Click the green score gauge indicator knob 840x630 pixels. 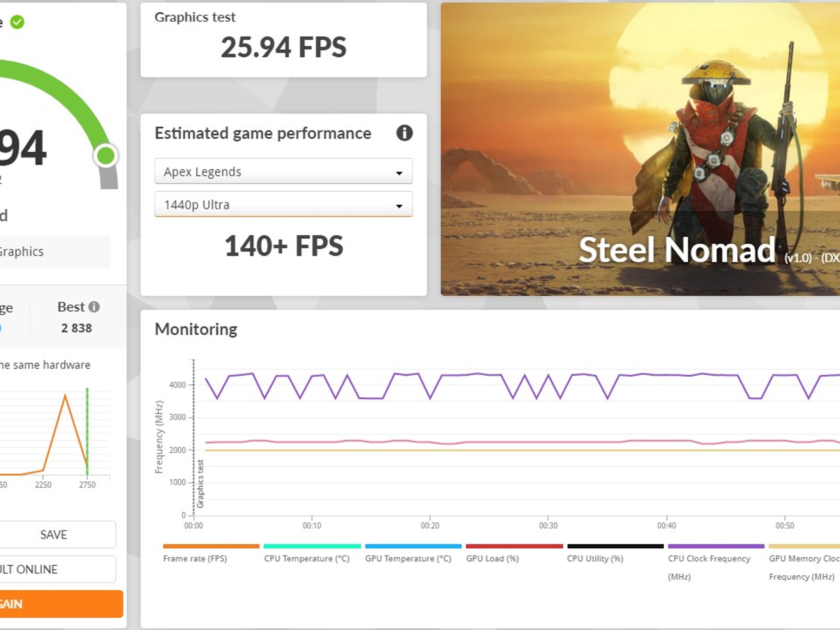[x=106, y=156]
